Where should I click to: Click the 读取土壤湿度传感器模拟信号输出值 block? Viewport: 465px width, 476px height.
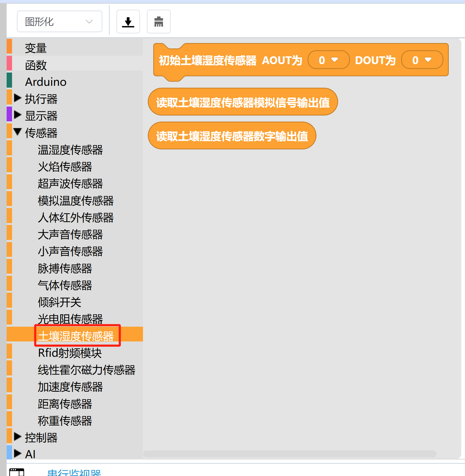tap(243, 102)
